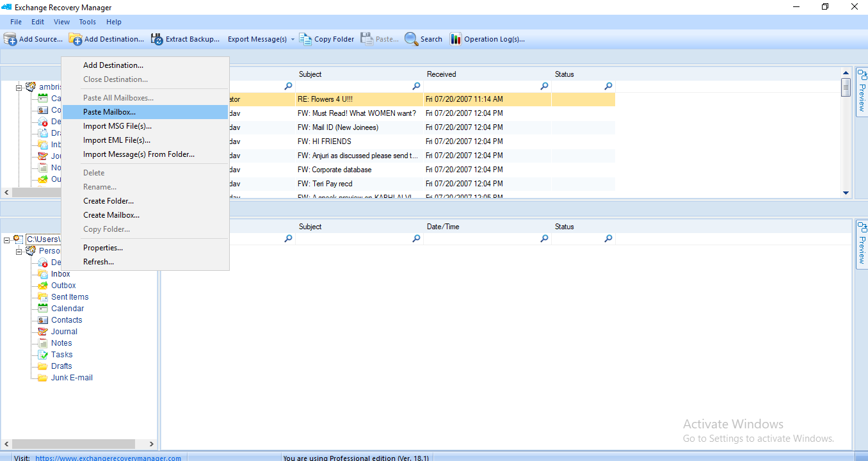
Task: Open the Tools menu
Action: click(88, 22)
